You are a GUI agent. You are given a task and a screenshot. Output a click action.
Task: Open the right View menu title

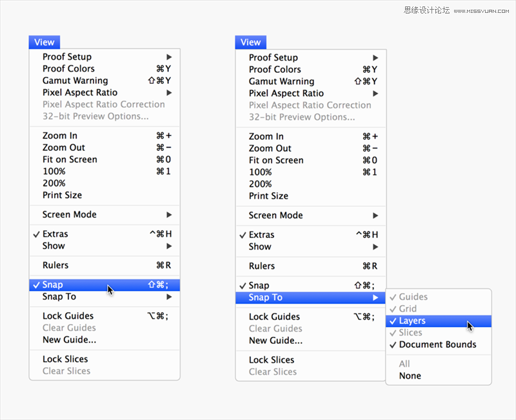point(251,42)
